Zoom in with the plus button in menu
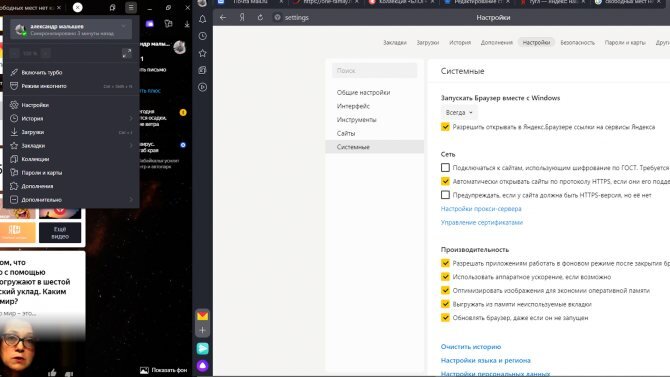 coord(46,53)
